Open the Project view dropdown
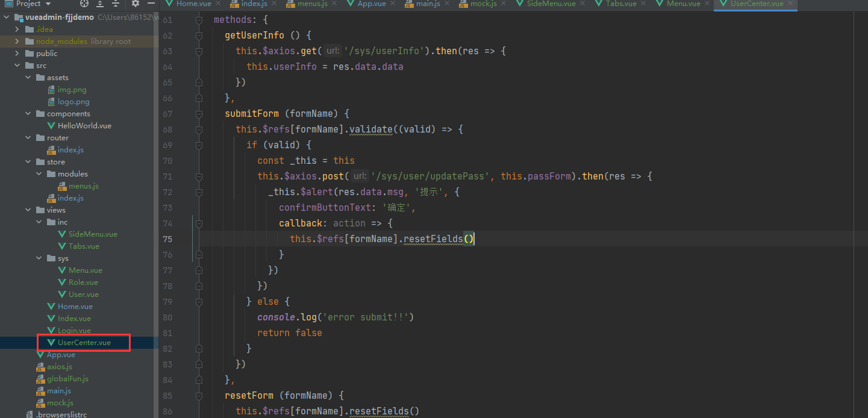The image size is (868, 418). tap(28, 4)
